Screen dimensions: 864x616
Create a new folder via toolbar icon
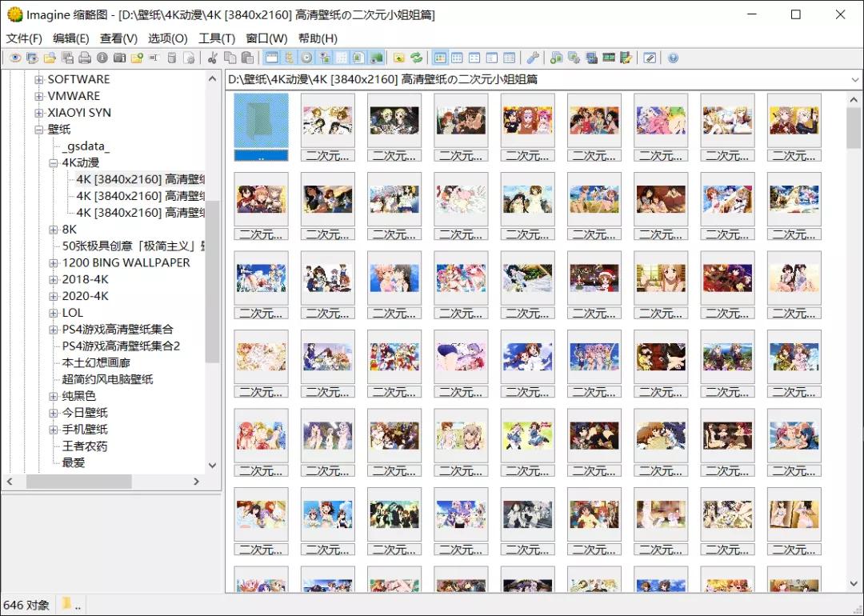[137, 58]
